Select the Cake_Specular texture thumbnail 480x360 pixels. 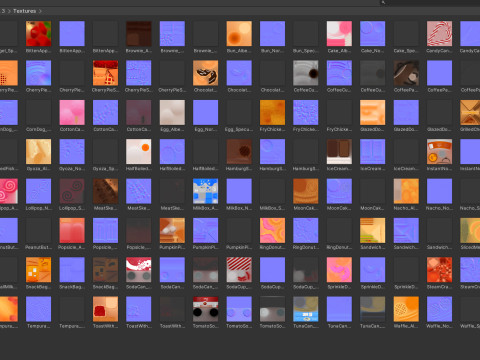pyautogui.click(x=406, y=34)
